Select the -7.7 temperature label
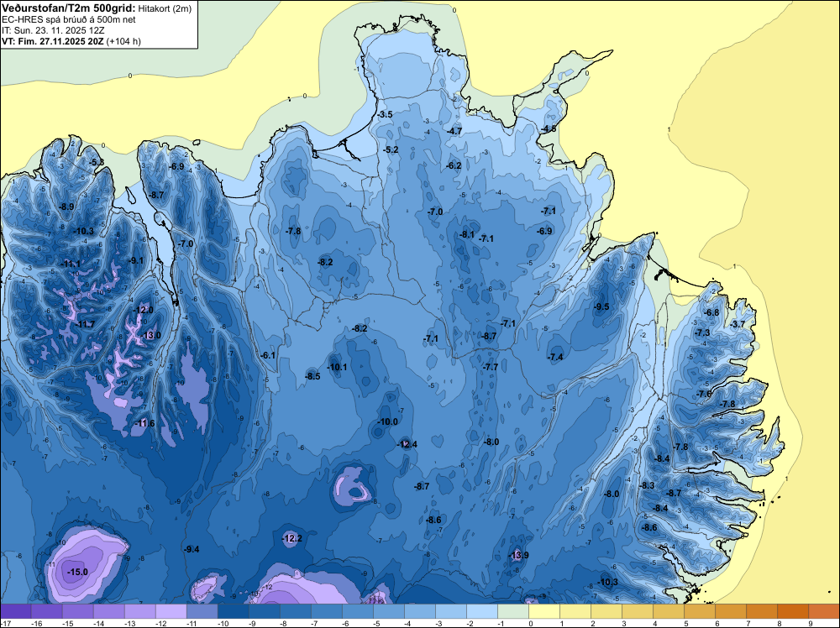840x628 pixels. pyautogui.click(x=491, y=367)
